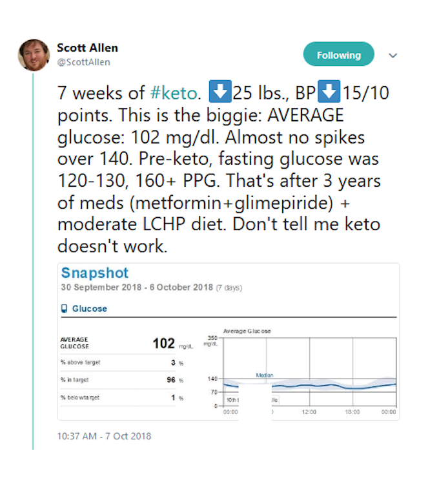Click the 12:00 marker on glucose chart
Image resolution: width=439 pixels, height=504 pixels.
pos(309,412)
